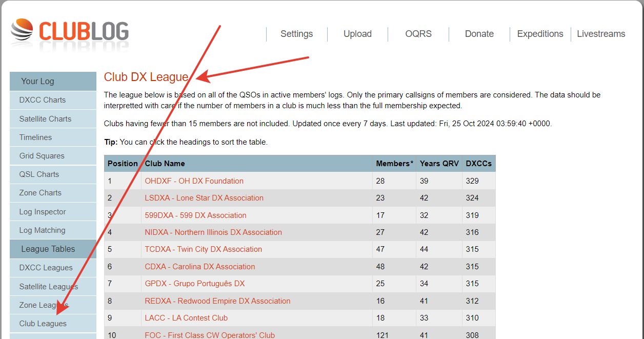Click the Club Log logo

click(x=69, y=31)
